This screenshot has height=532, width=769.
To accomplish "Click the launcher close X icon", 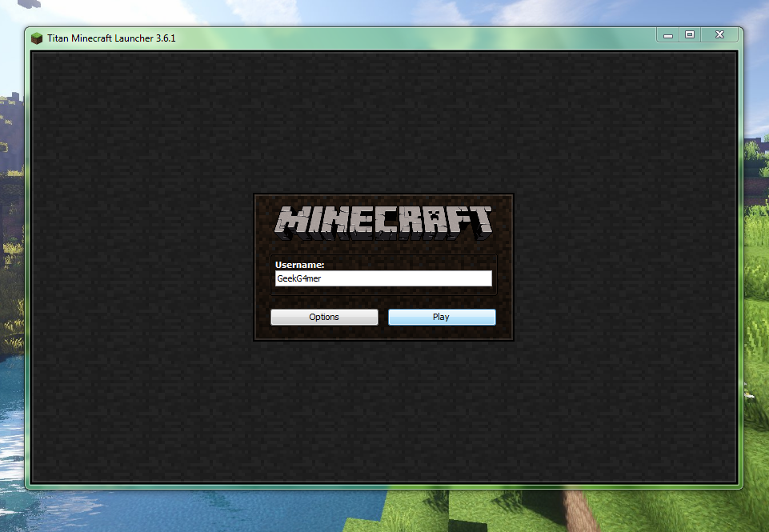I will [719, 34].
